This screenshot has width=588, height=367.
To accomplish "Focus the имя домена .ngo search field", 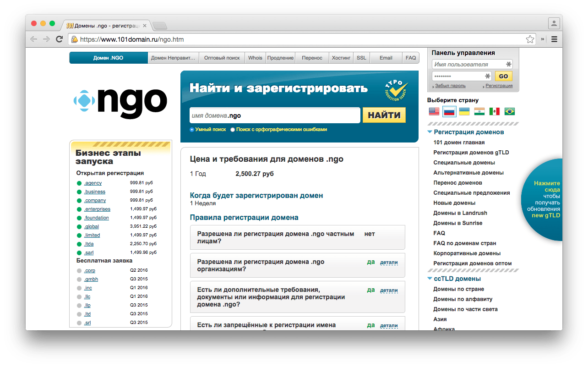I will tap(275, 115).
